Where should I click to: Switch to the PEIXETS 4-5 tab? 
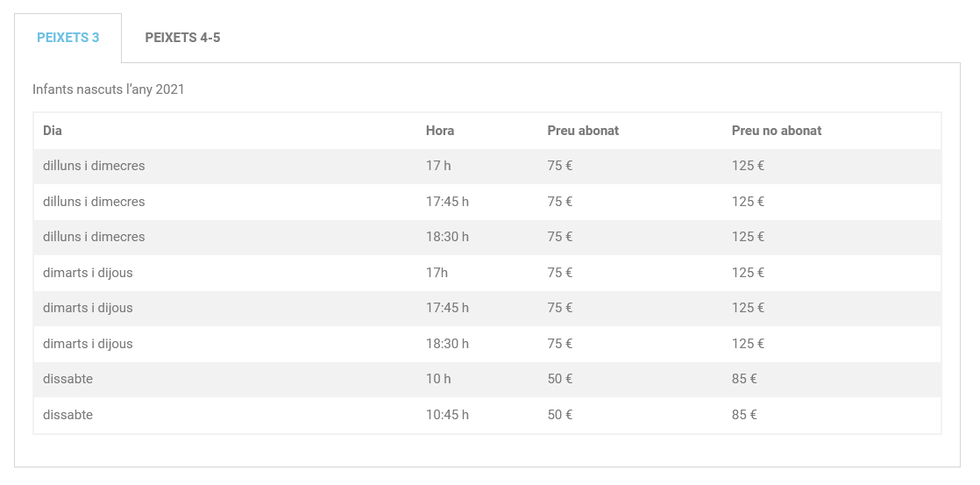tap(182, 38)
